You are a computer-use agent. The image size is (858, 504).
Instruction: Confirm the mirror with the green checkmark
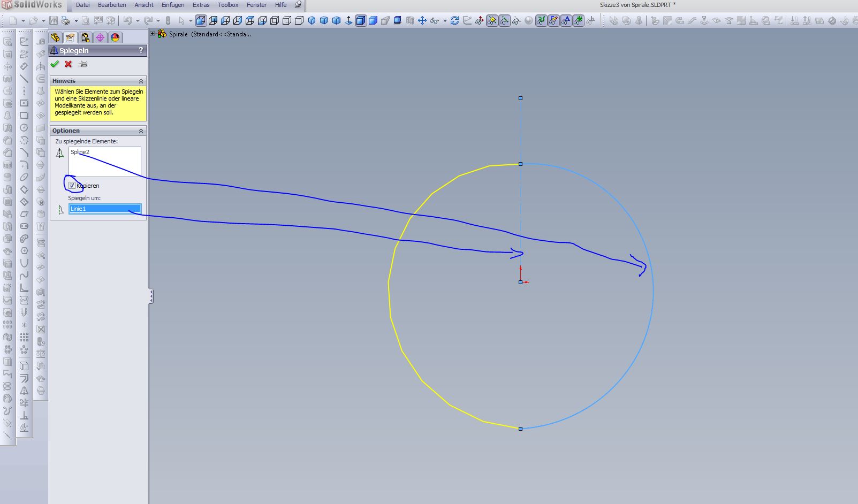point(55,64)
